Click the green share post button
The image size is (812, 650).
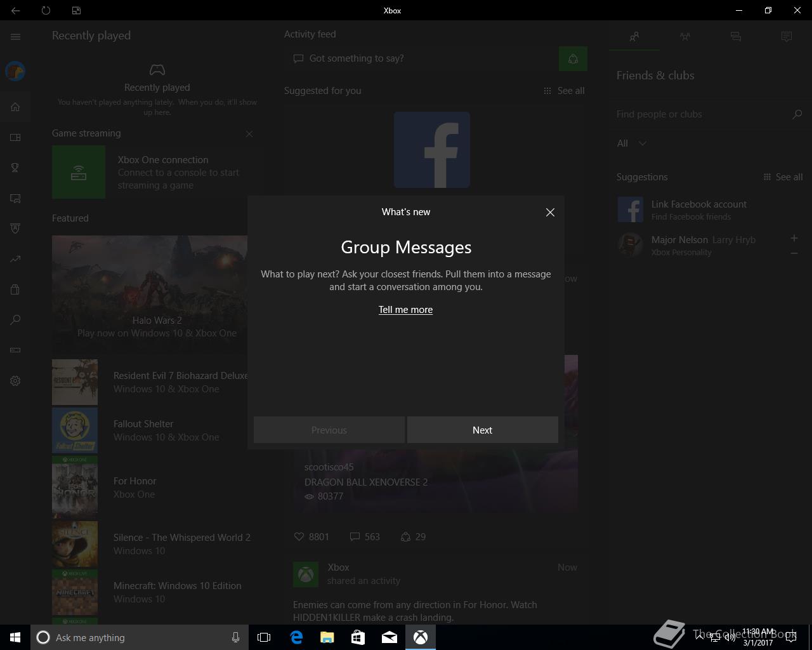tap(573, 59)
